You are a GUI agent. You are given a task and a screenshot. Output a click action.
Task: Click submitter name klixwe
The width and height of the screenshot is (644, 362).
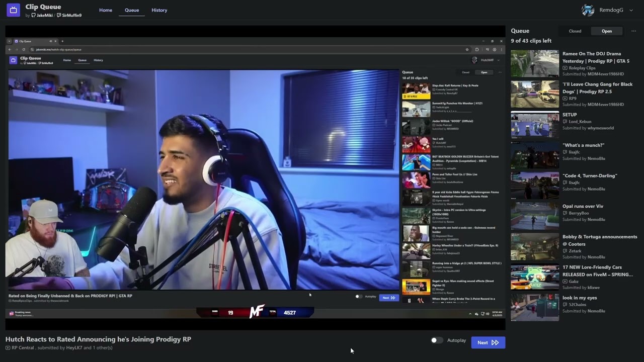click(x=594, y=288)
